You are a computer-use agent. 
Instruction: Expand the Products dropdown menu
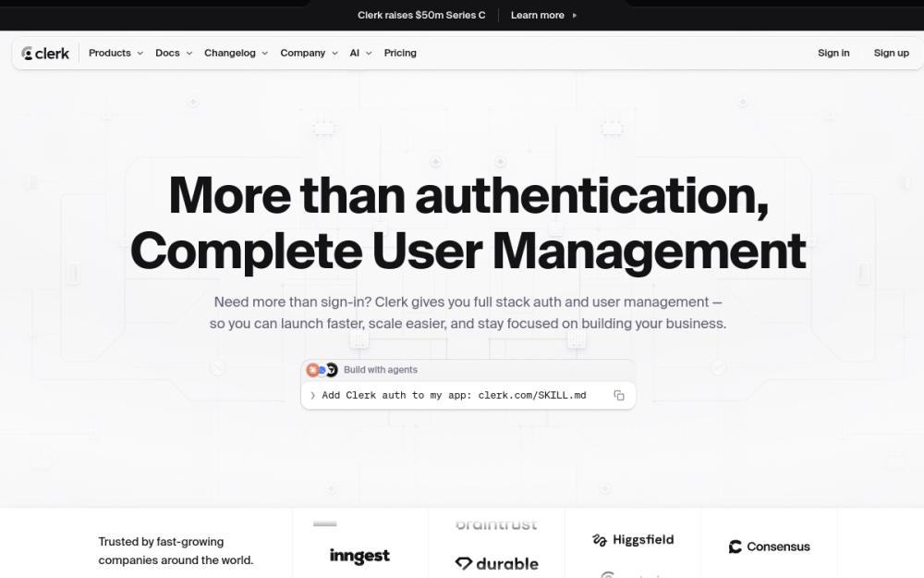(x=116, y=53)
